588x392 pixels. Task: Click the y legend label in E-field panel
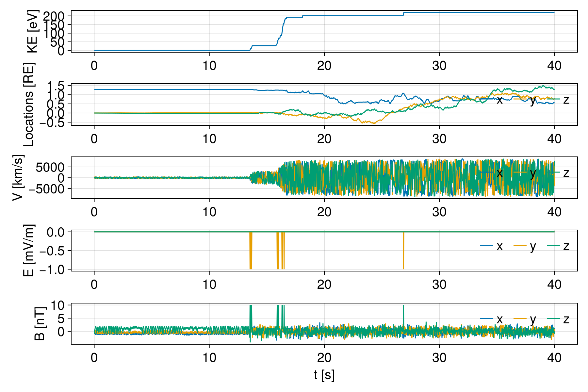tap(533, 246)
